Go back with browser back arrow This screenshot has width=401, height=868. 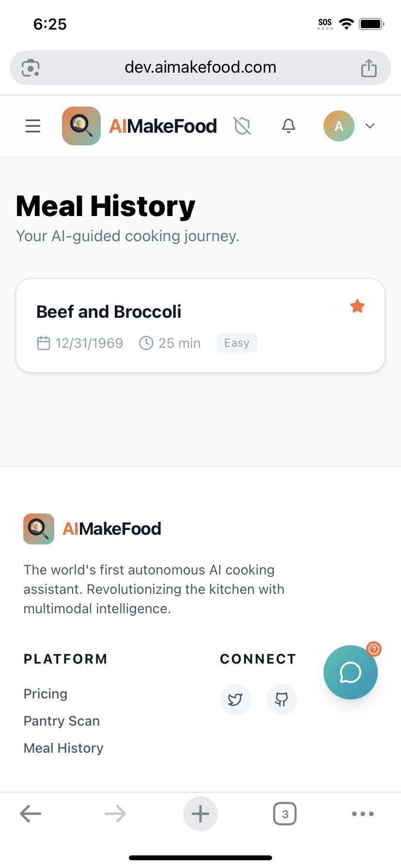31,814
